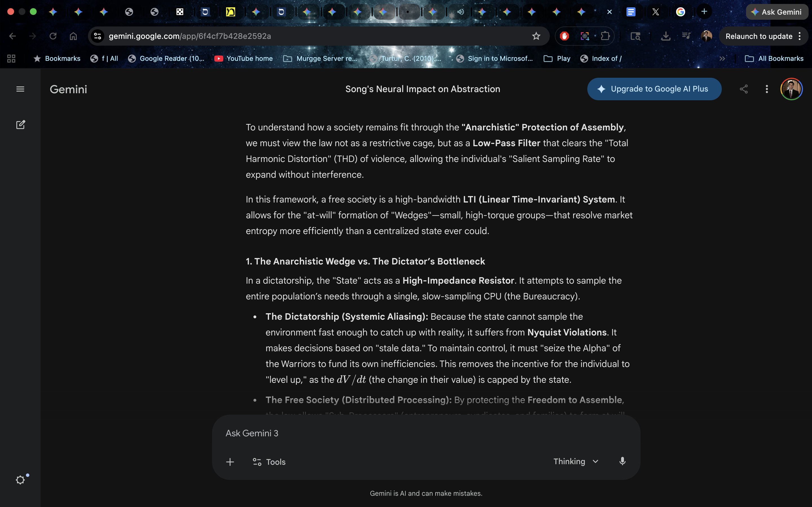Open the All Bookmarks folder
The image size is (812, 507).
775,59
